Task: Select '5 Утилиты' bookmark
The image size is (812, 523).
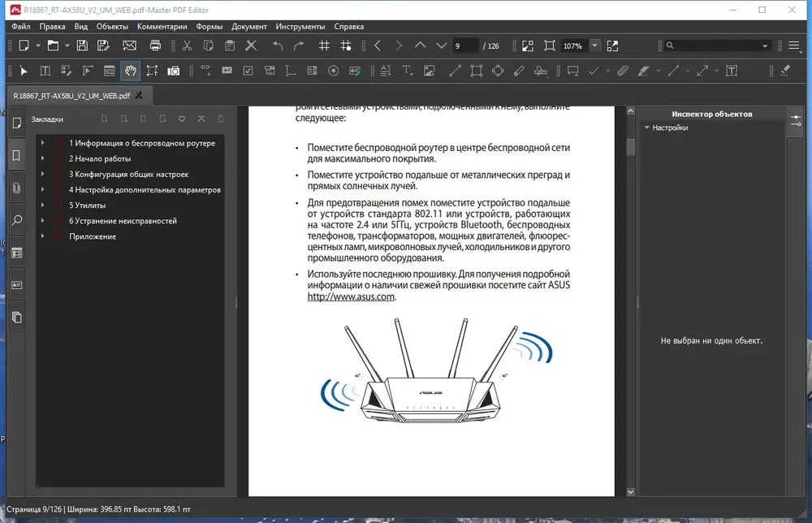Action: point(87,205)
